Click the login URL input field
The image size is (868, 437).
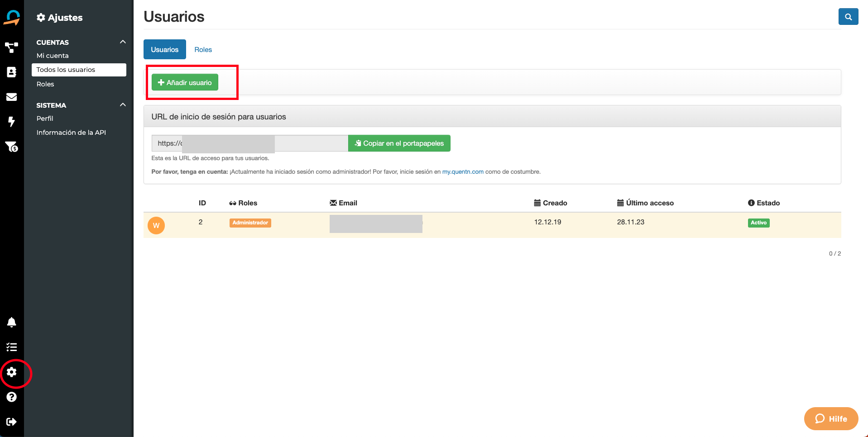point(249,143)
